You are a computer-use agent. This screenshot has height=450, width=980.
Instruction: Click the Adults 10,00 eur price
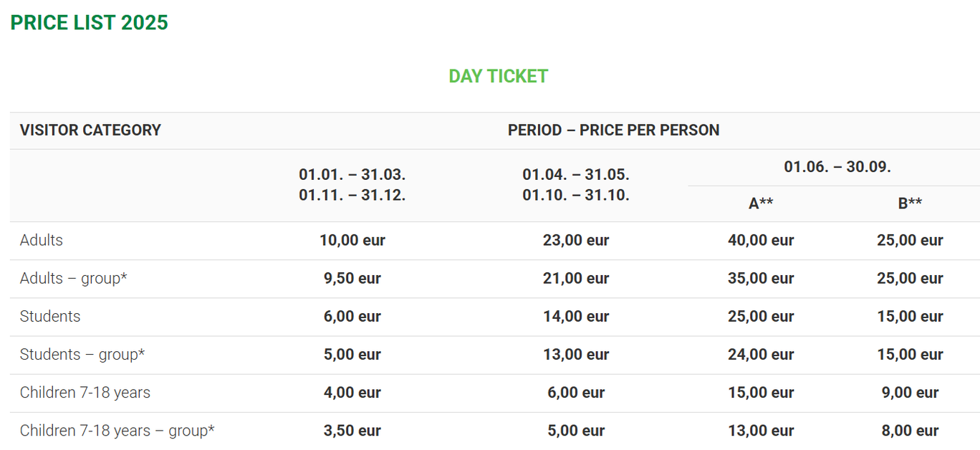352,240
